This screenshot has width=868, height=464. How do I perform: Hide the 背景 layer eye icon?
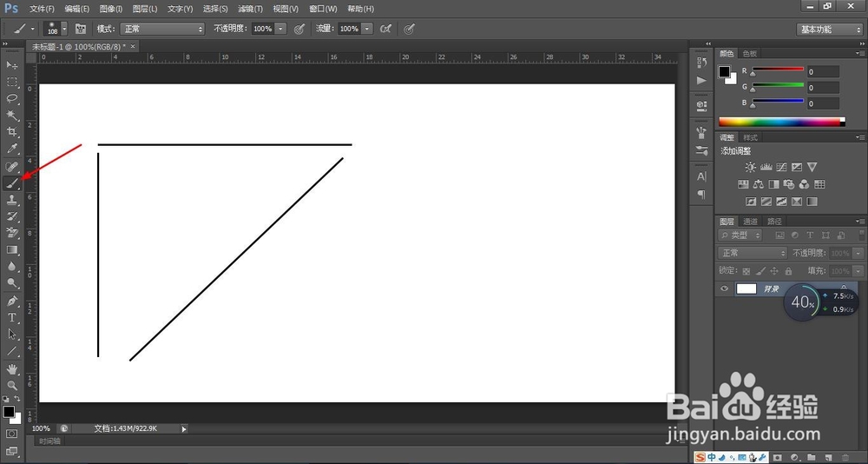pyautogui.click(x=724, y=288)
